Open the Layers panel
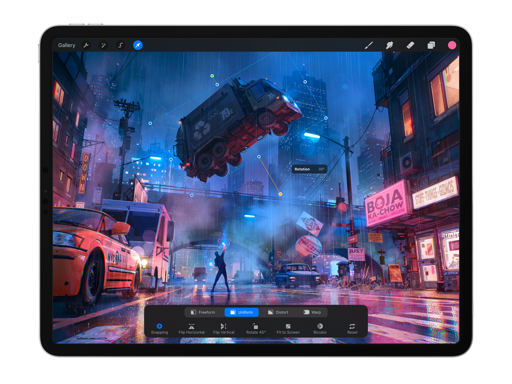The height and width of the screenshot is (384, 512). [431, 45]
